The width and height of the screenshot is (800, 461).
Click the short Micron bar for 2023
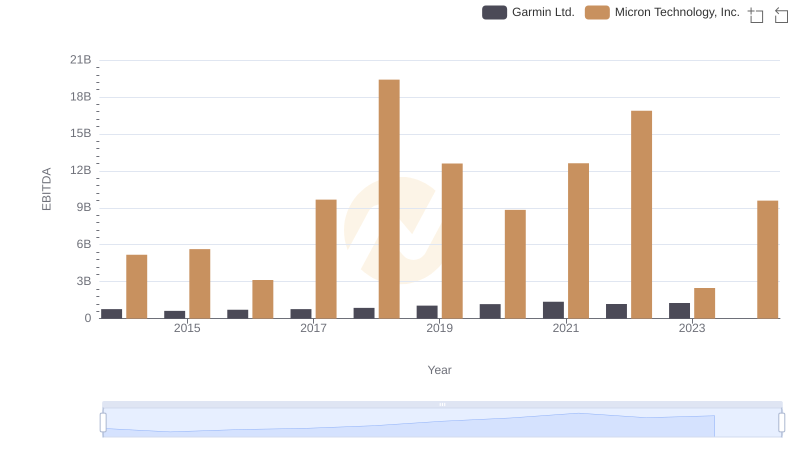tap(705, 303)
